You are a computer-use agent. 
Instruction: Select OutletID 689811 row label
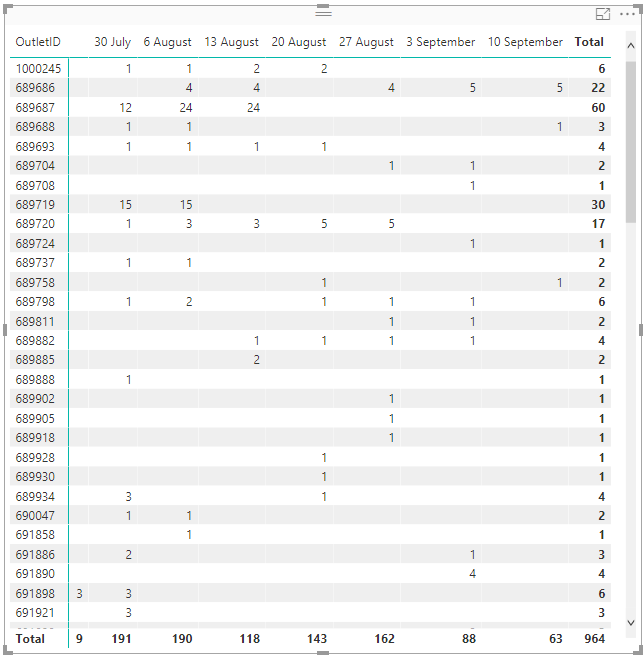35,321
